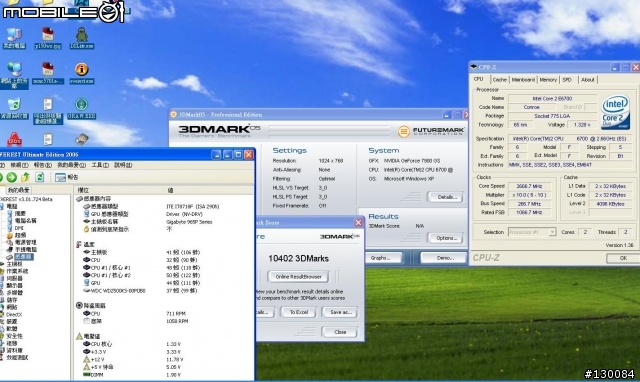Screen dimensions: 640x382
Task: Click the Details... button in 3DMark System
Action: pos(445,197)
